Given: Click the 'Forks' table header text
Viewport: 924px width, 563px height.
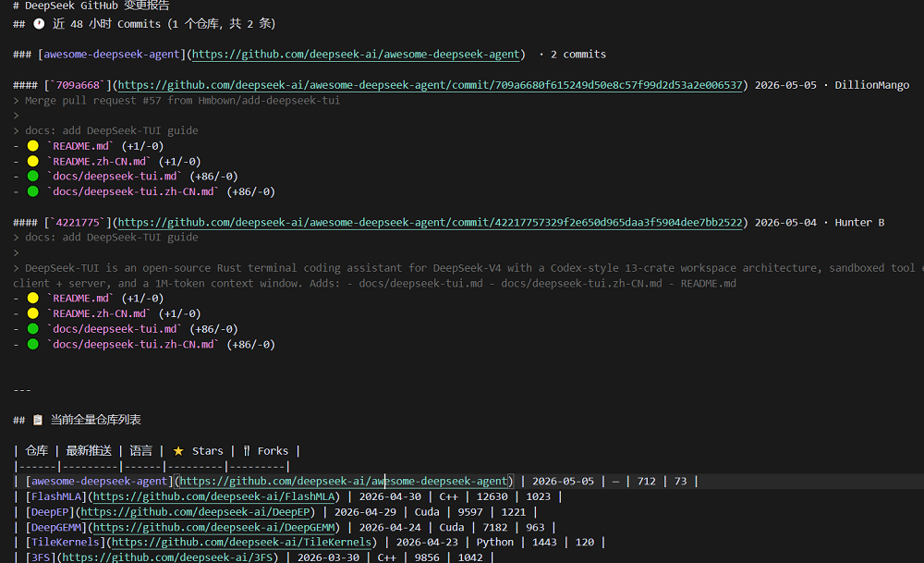Looking at the screenshot, I should pyautogui.click(x=273, y=451).
